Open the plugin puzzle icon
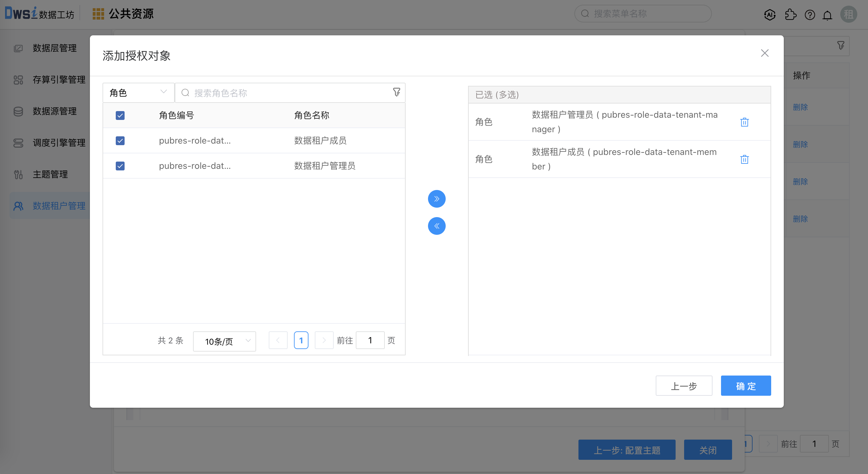Image resolution: width=868 pixels, height=474 pixels. pos(790,15)
